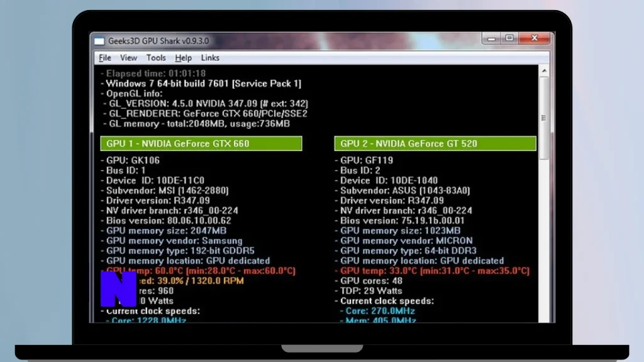Close the GPU Shark window

coord(535,38)
